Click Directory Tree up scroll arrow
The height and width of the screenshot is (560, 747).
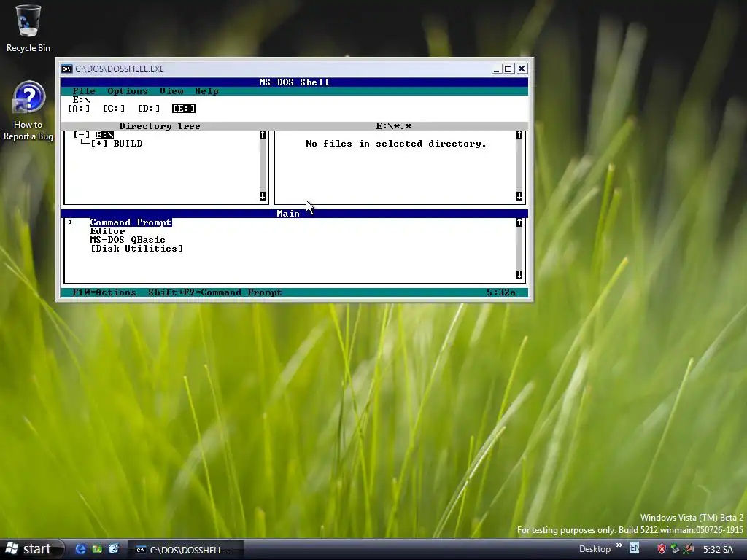263,135
